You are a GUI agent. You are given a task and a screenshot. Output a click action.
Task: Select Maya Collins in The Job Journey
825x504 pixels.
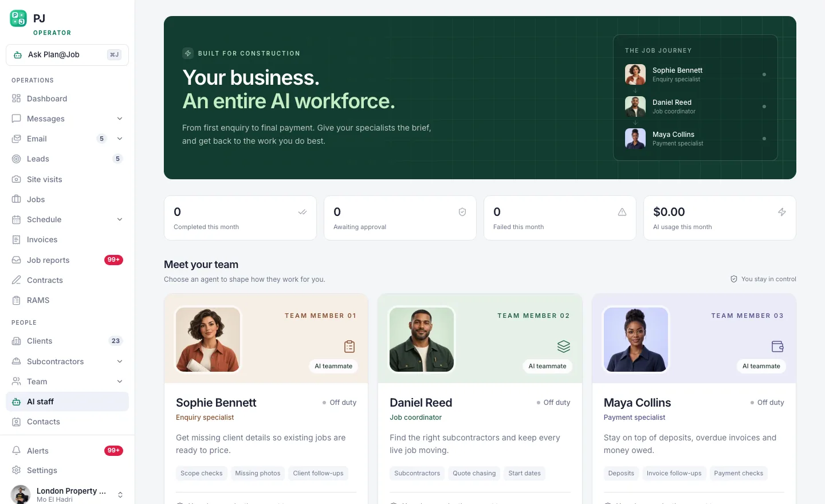696,139
